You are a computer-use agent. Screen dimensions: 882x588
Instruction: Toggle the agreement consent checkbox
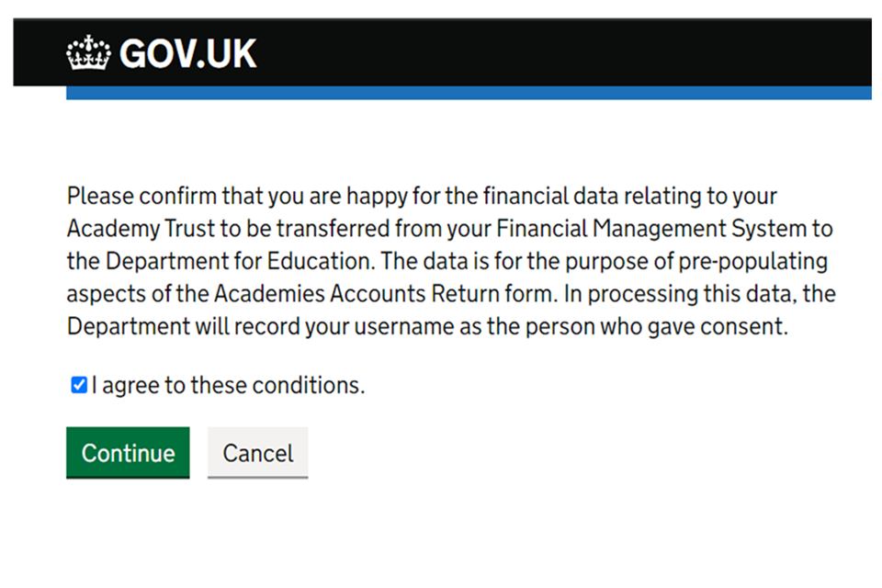coord(78,384)
